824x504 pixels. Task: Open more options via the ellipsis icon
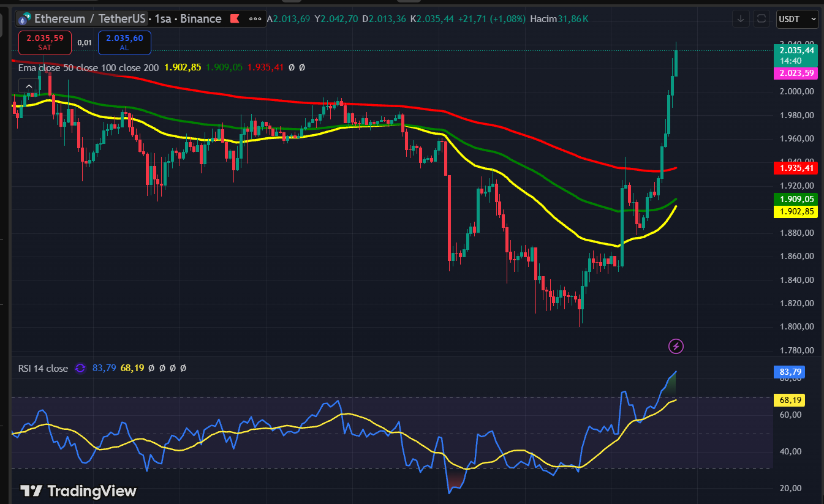pyautogui.click(x=256, y=18)
